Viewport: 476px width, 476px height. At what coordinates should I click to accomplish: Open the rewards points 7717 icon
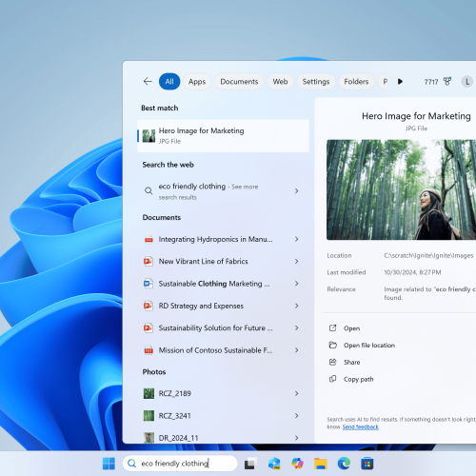pos(447,82)
